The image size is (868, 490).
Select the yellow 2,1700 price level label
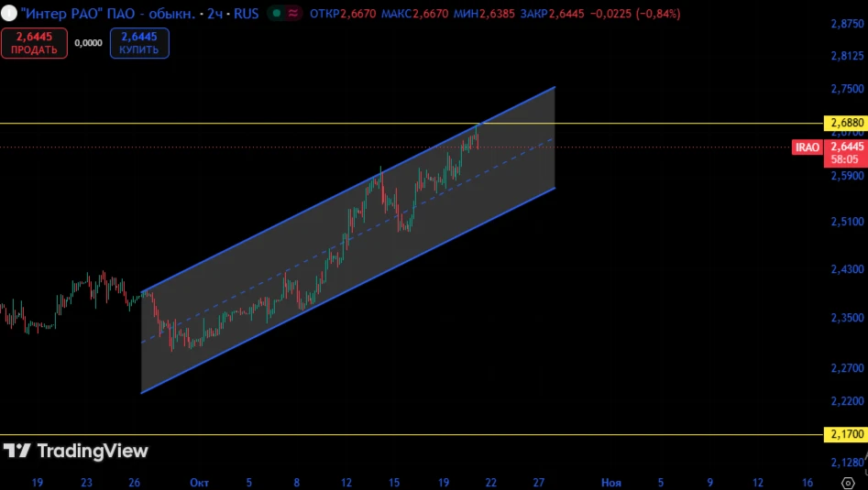point(846,434)
